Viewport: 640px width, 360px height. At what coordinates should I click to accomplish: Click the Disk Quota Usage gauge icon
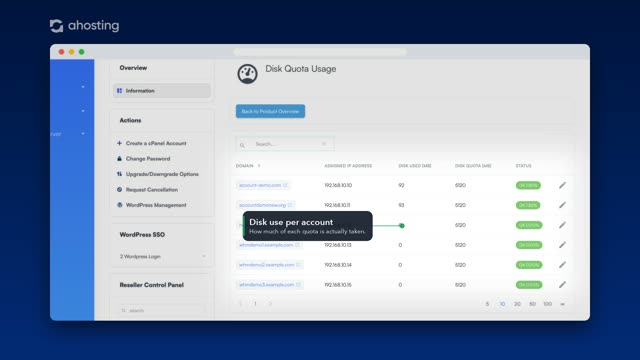point(247,74)
